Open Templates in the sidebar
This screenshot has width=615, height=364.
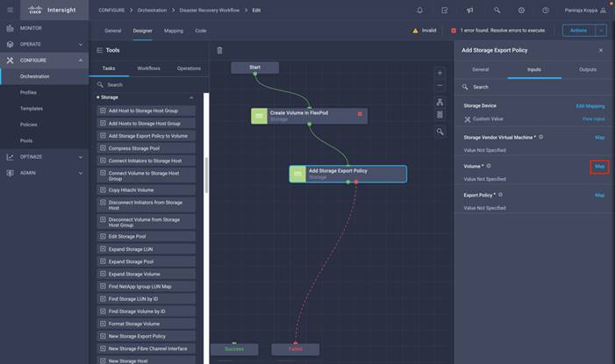coord(32,109)
